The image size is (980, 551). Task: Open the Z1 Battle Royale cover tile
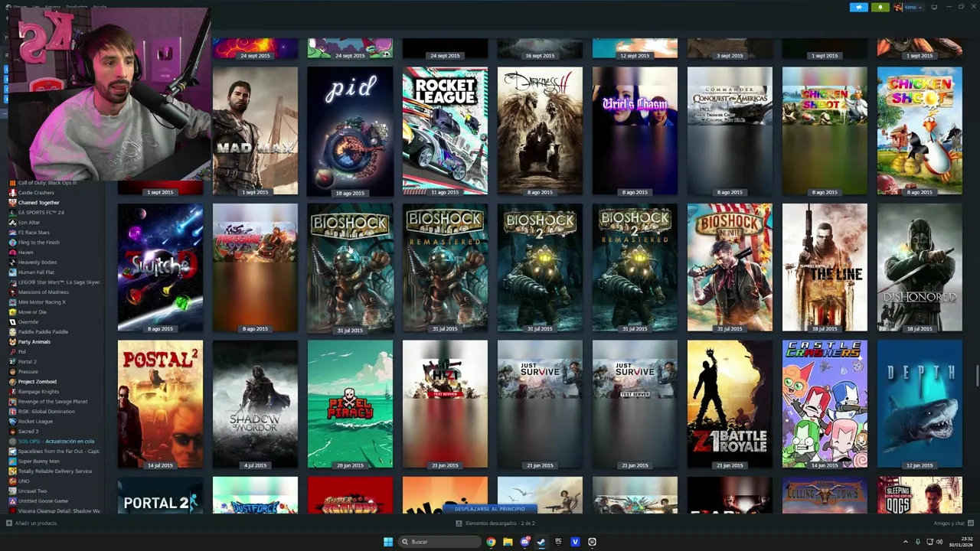[730, 404]
